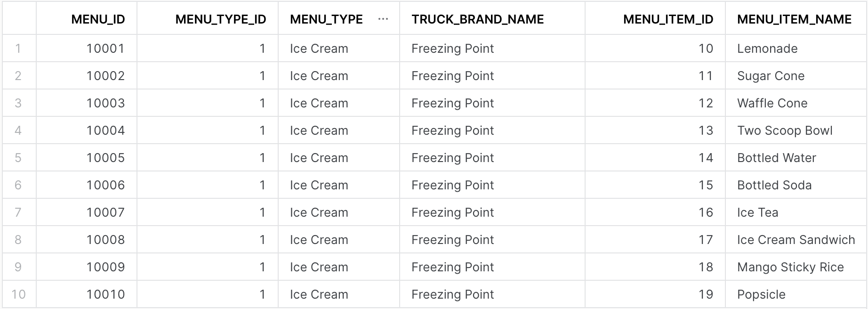Sort by the MENU_ID column header
The height and width of the screenshot is (309, 868).
[98, 19]
